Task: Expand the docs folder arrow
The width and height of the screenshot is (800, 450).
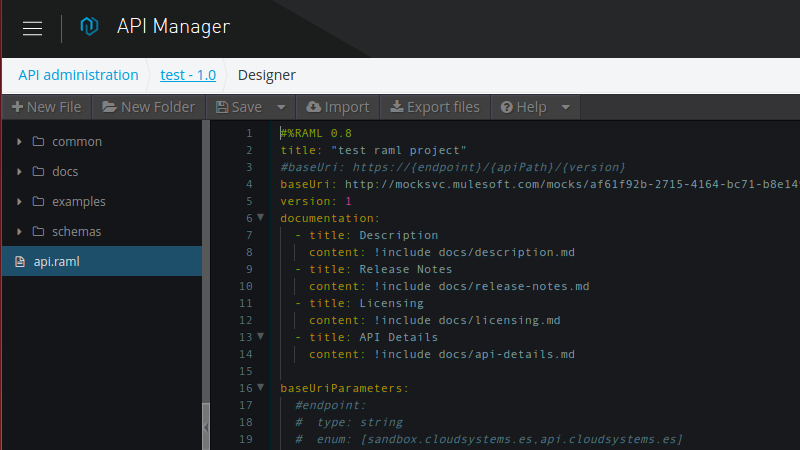Action: pyautogui.click(x=19, y=171)
